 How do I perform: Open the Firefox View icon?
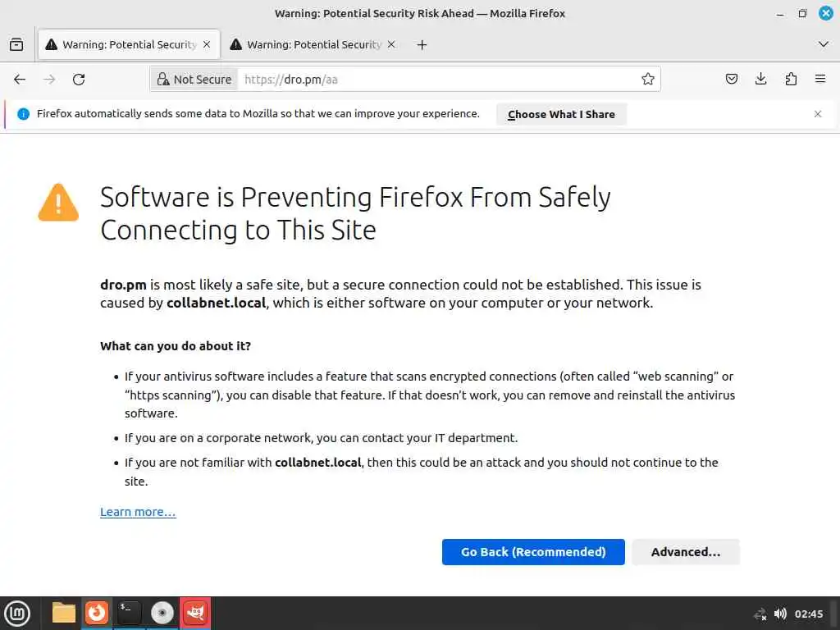pos(16,45)
